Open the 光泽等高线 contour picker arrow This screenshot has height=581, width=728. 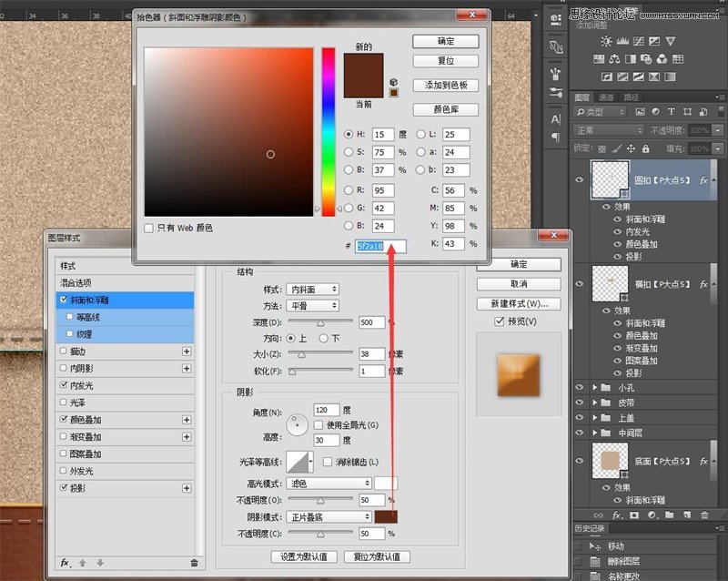pos(310,462)
